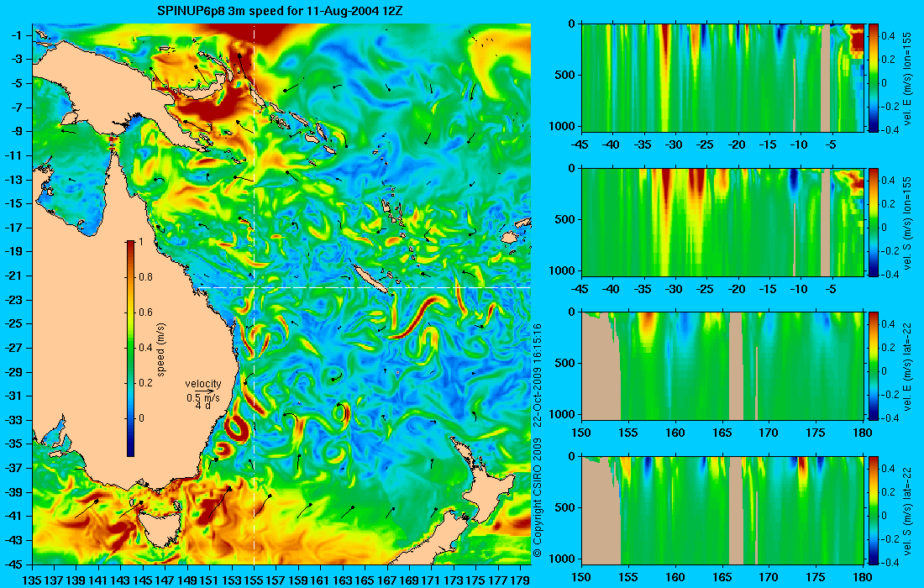Click the main map speed colorbar
The height and width of the screenshot is (588, 924).
[130, 349]
